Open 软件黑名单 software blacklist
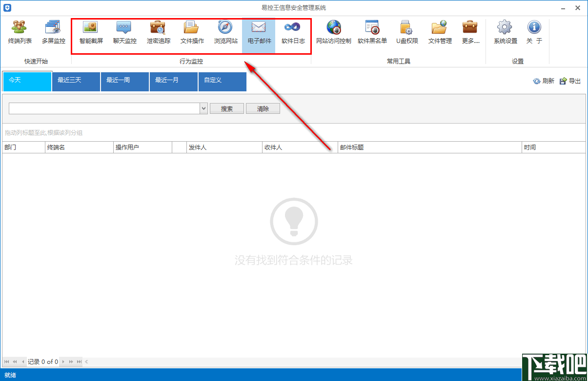588x381 pixels. pos(372,32)
